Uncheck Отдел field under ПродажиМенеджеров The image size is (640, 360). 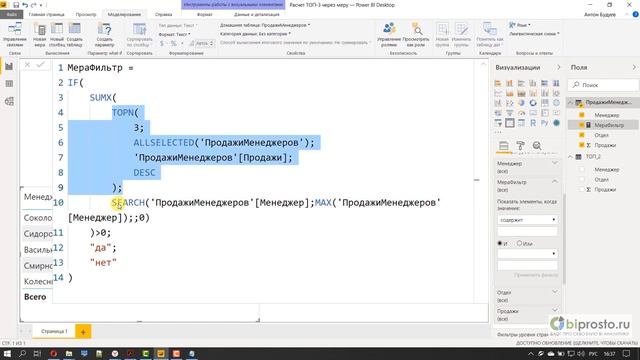[x=582, y=135]
